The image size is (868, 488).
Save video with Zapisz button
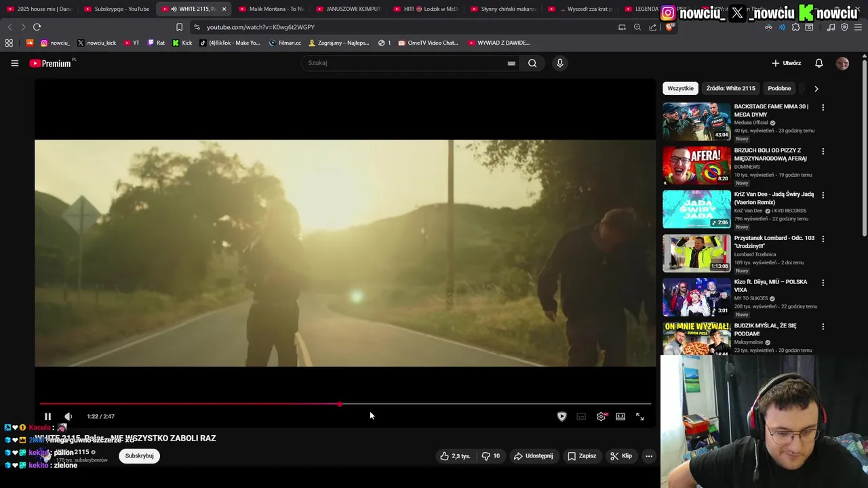point(582,456)
